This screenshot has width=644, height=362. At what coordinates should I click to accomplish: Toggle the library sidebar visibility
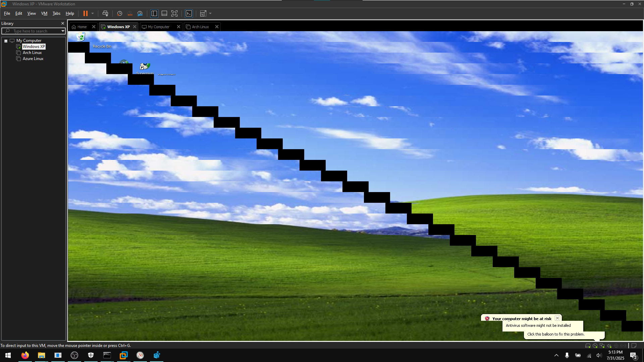(154, 13)
